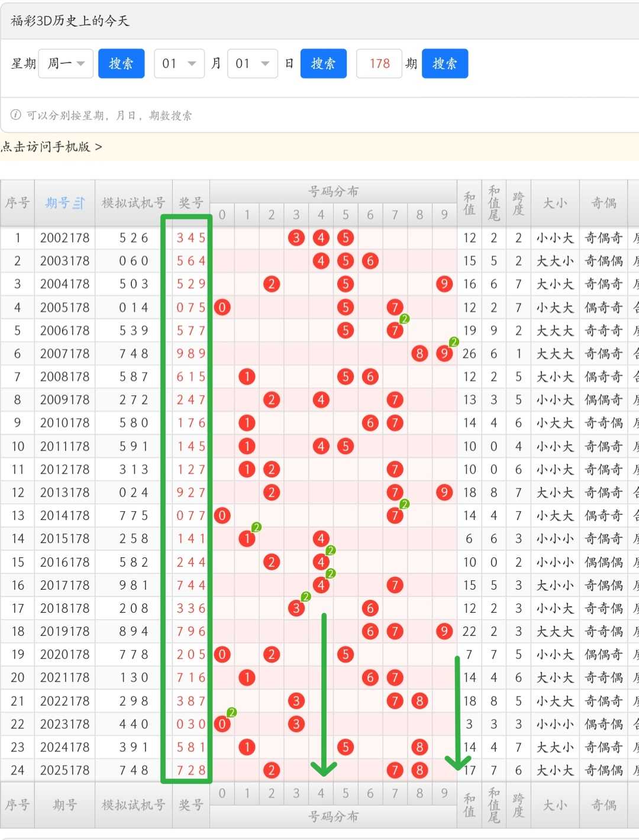Select the 奖号 column header
639x840 pixels.
coord(191,203)
